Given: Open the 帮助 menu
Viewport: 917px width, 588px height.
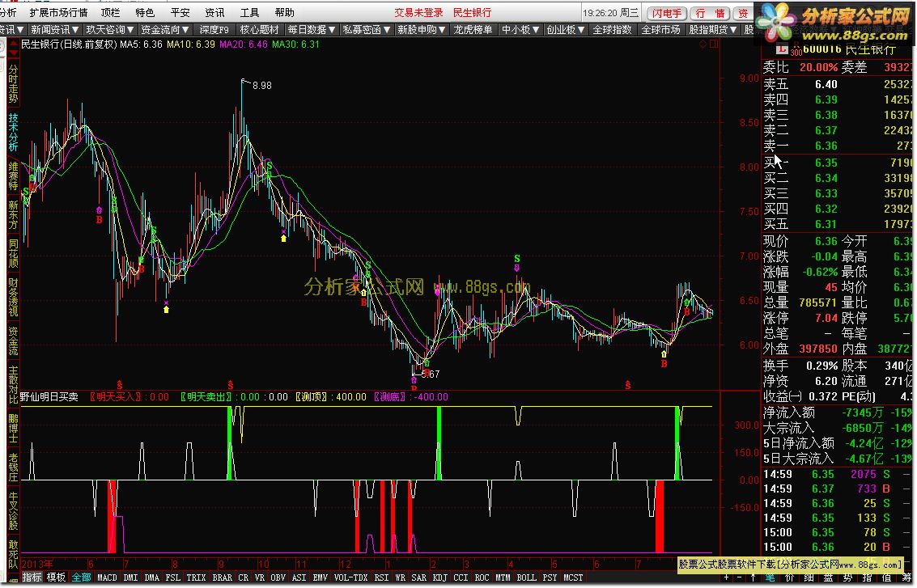Looking at the screenshot, I should [284, 12].
